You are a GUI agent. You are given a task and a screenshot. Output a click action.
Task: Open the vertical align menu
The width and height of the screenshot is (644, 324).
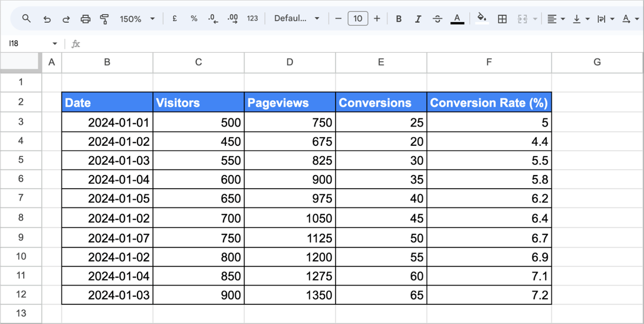click(581, 19)
